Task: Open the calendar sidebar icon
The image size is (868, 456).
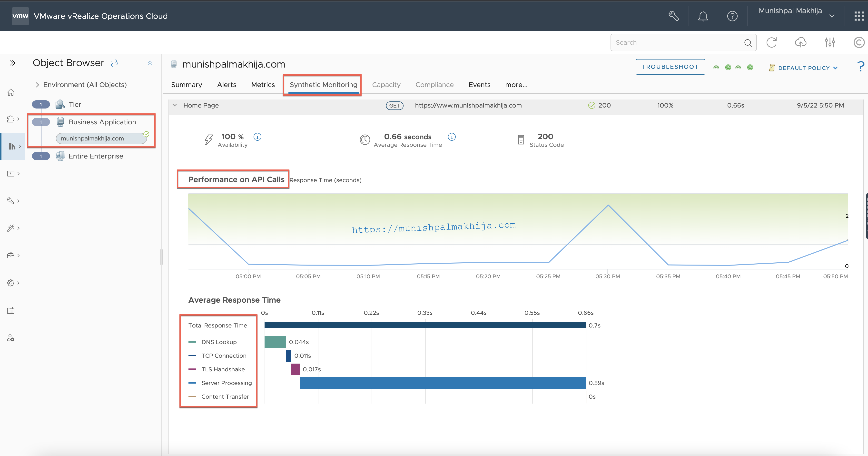Action: [11, 310]
